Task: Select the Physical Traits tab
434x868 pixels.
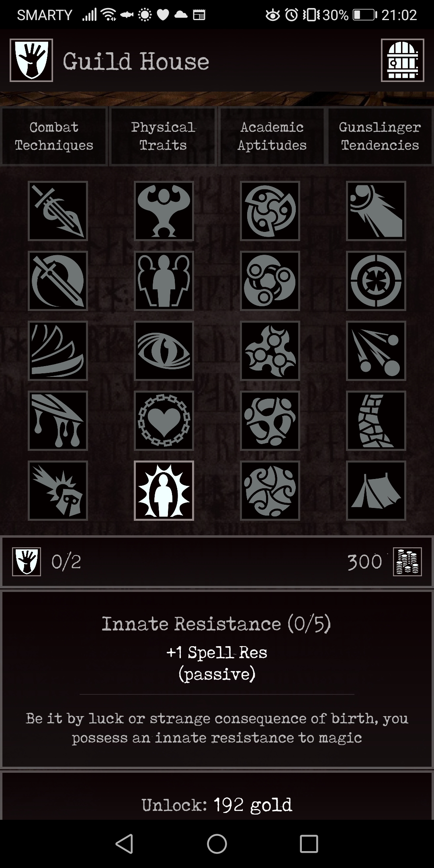Action: point(163,136)
